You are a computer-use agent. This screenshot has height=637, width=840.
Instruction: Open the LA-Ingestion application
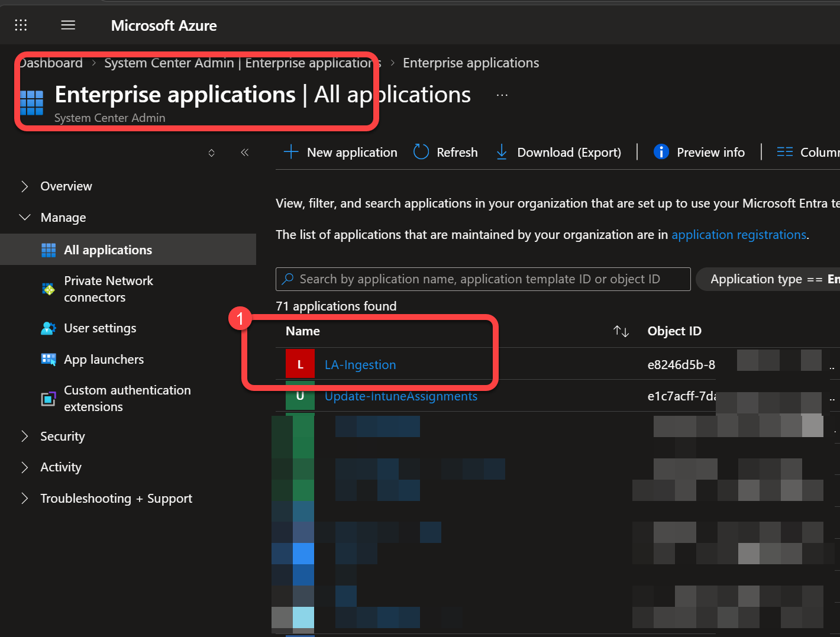[360, 365]
